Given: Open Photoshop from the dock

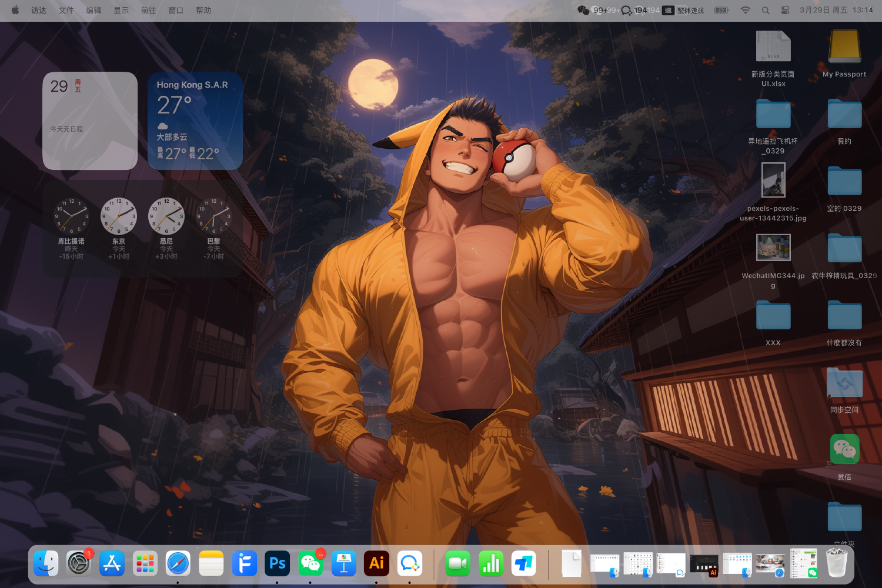Looking at the screenshot, I should click(278, 564).
